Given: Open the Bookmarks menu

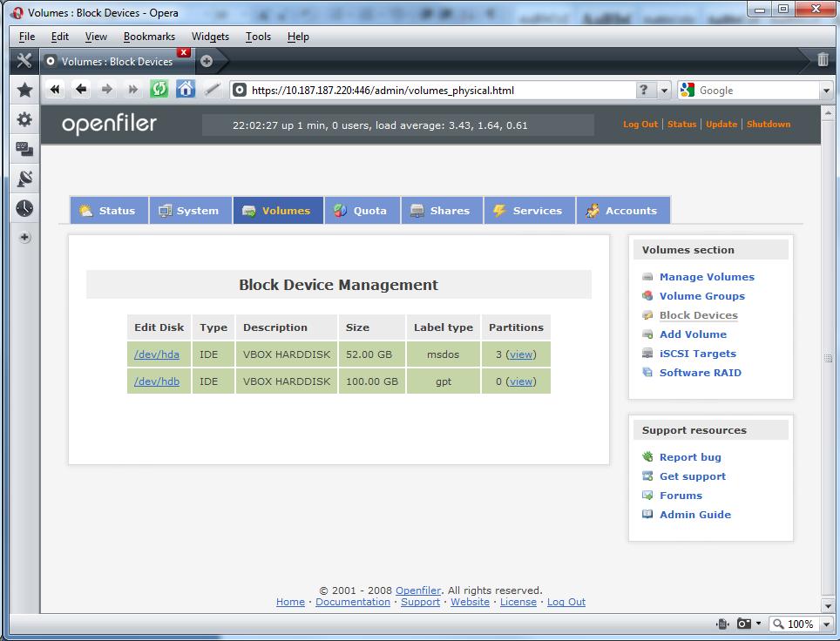Looking at the screenshot, I should (149, 37).
